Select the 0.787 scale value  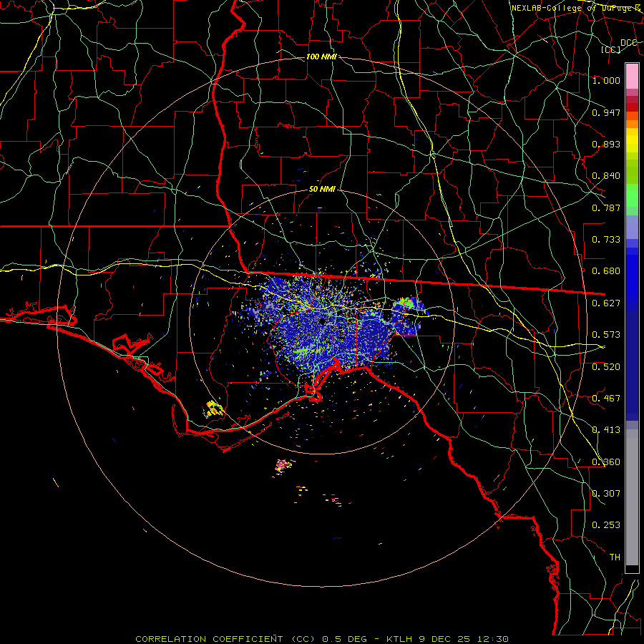[x=606, y=208]
